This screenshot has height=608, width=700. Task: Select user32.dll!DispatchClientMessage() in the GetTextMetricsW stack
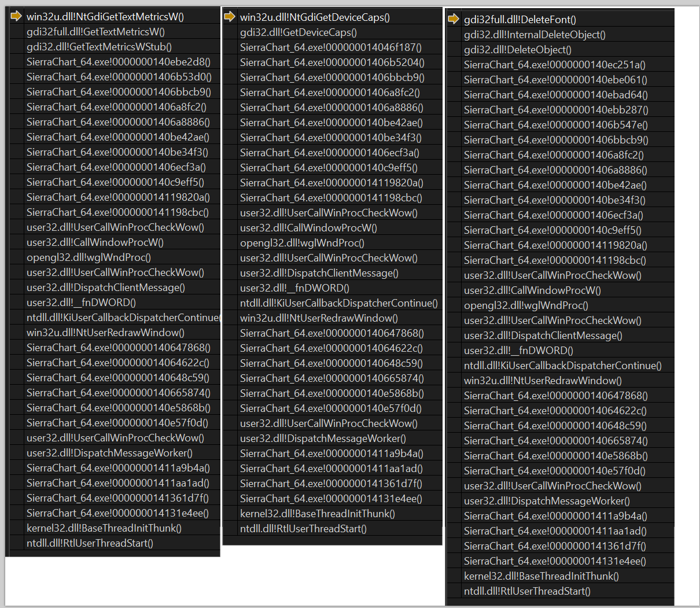pos(106,288)
